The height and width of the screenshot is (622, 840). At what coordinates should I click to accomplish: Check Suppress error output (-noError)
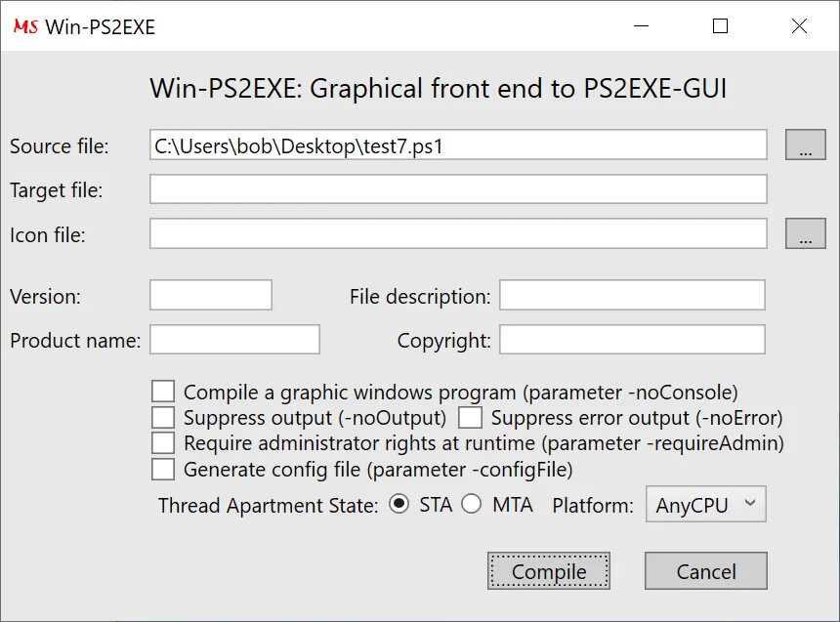(x=470, y=417)
